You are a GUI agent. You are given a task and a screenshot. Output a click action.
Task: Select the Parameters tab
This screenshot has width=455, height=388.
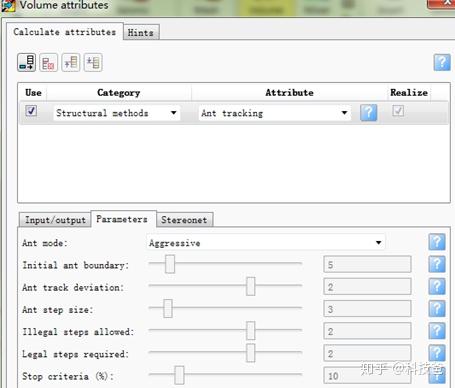coord(122,219)
